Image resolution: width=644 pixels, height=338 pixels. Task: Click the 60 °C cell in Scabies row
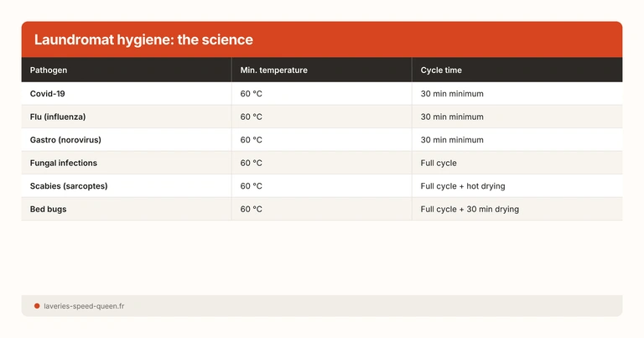coord(252,186)
